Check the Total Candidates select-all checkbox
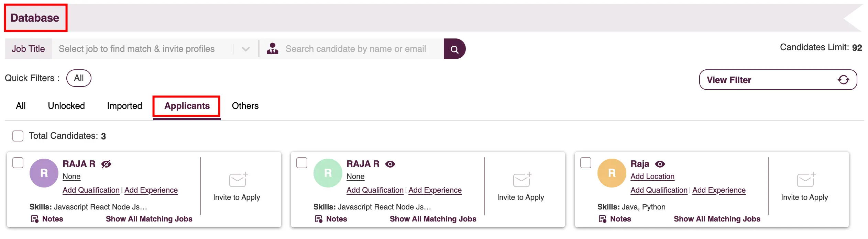Viewport: 868px width, 239px height. coord(18,136)
